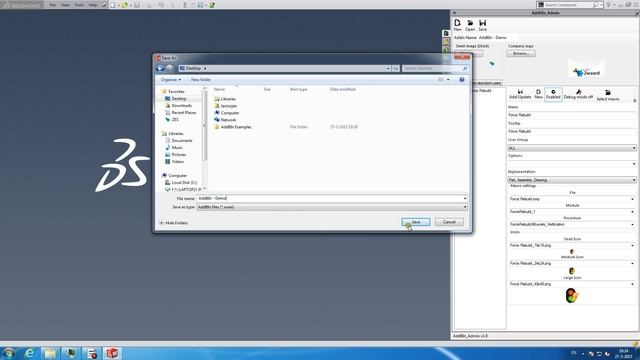The image size is (640, 360).
Task: Toggle the Enabled button
Action: point(553,94)
